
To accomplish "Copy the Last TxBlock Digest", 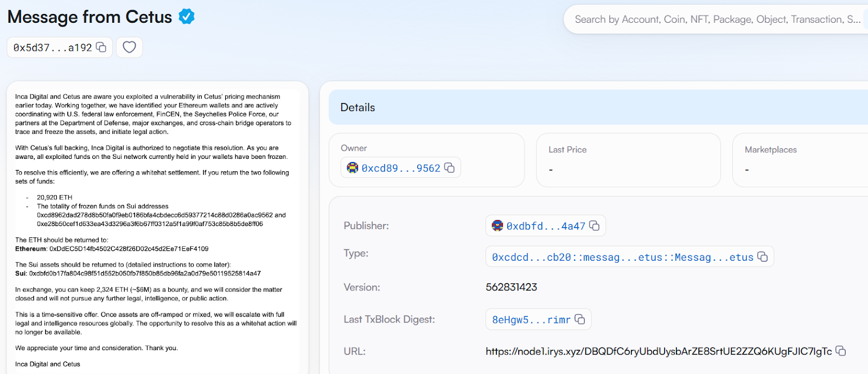I will pos(580,319).
